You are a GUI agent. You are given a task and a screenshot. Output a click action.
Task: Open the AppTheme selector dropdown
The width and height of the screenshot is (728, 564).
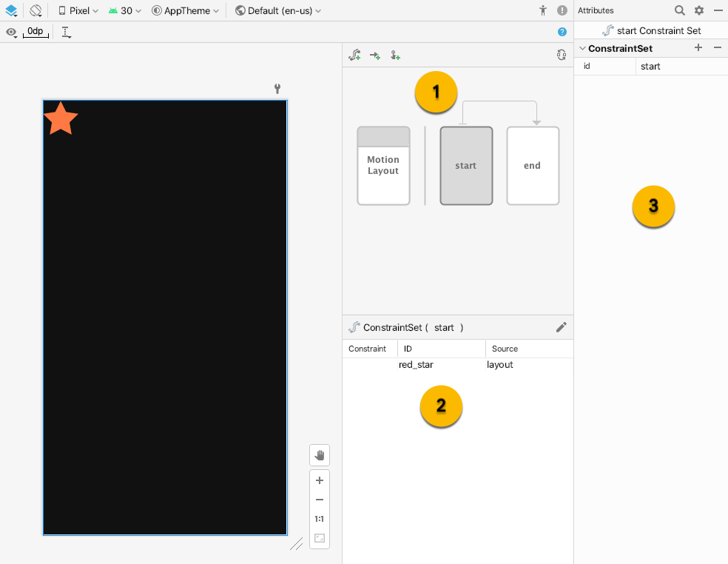tap(183, 10)
